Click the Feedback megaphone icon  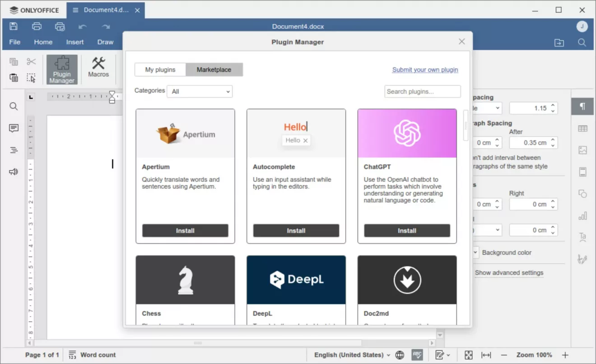pyautogui.click(x=14, y=172)
